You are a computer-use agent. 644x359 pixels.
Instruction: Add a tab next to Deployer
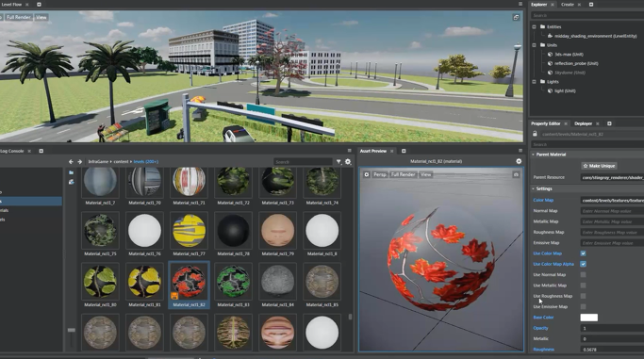609,123
